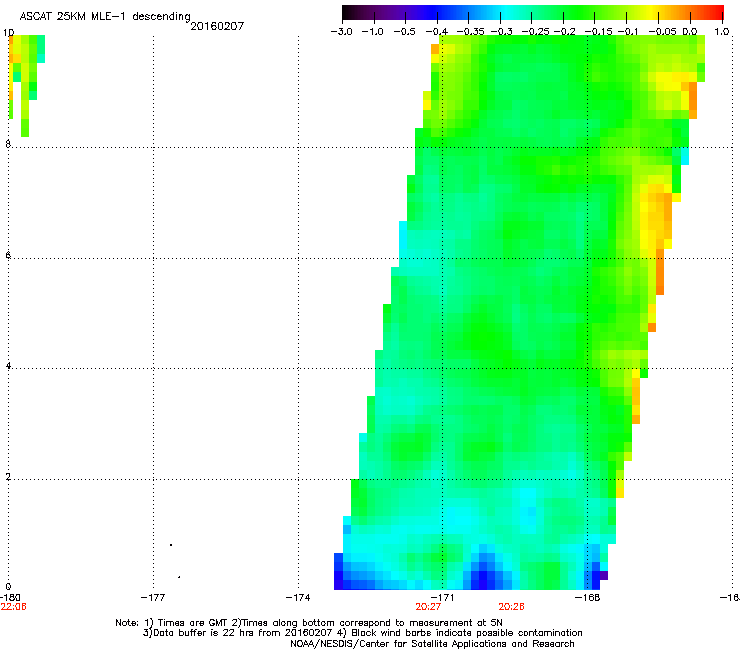Click the red time stamp 20:26

[512, 607]
